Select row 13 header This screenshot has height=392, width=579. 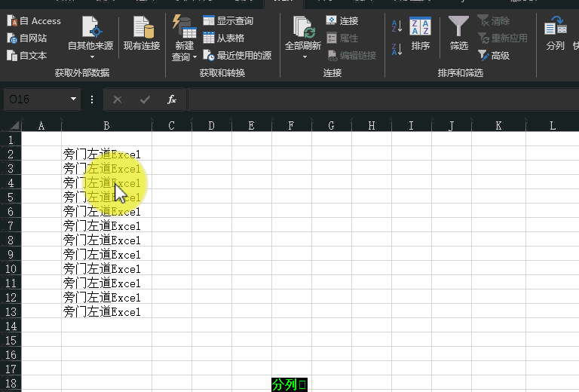11,312
